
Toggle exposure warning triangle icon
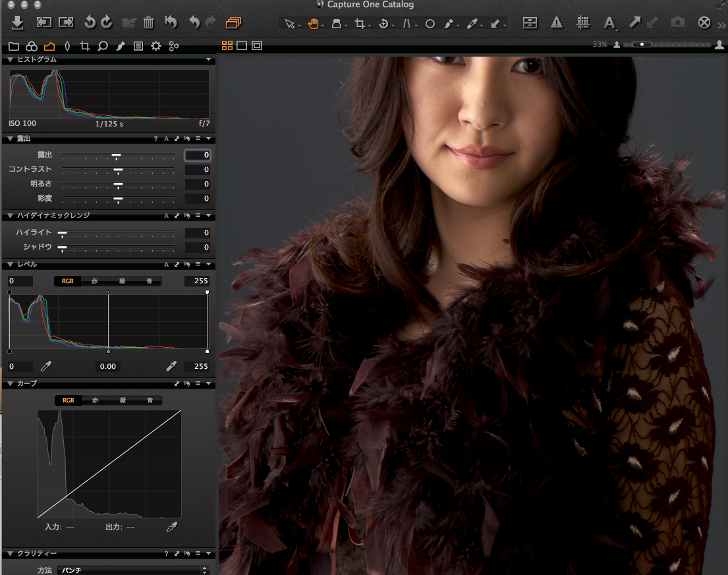coord(557,23)
